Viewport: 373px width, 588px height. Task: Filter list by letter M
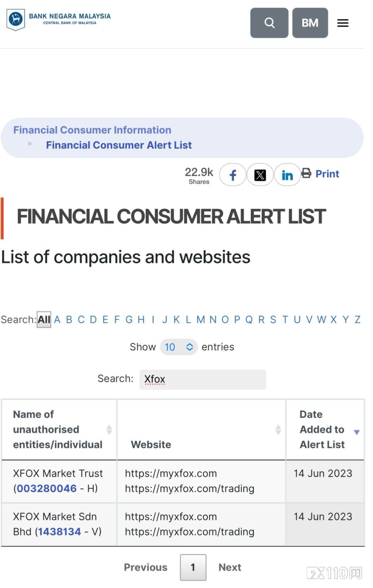(201, 320)
